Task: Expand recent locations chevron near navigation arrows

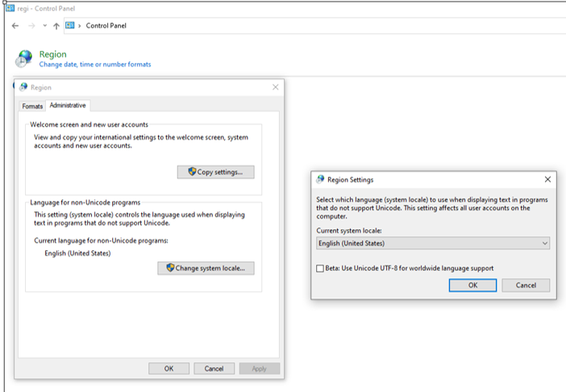Action: [x=44, y=26]
